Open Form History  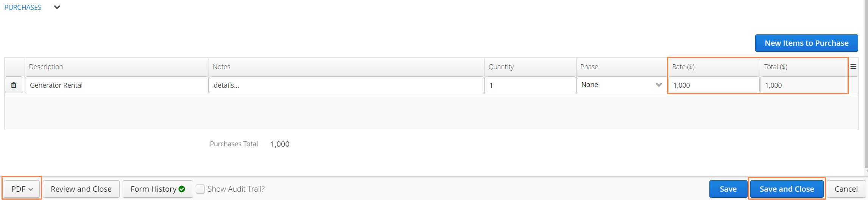point(157,189)
